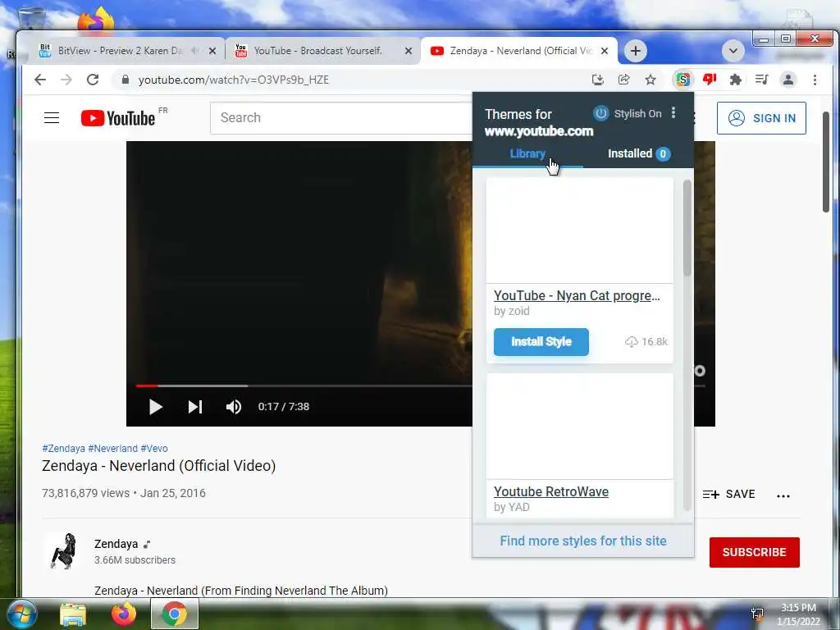Open the Extensions puzzle piece menu
The height and width of the screenshot is (630, 840).
736,80
